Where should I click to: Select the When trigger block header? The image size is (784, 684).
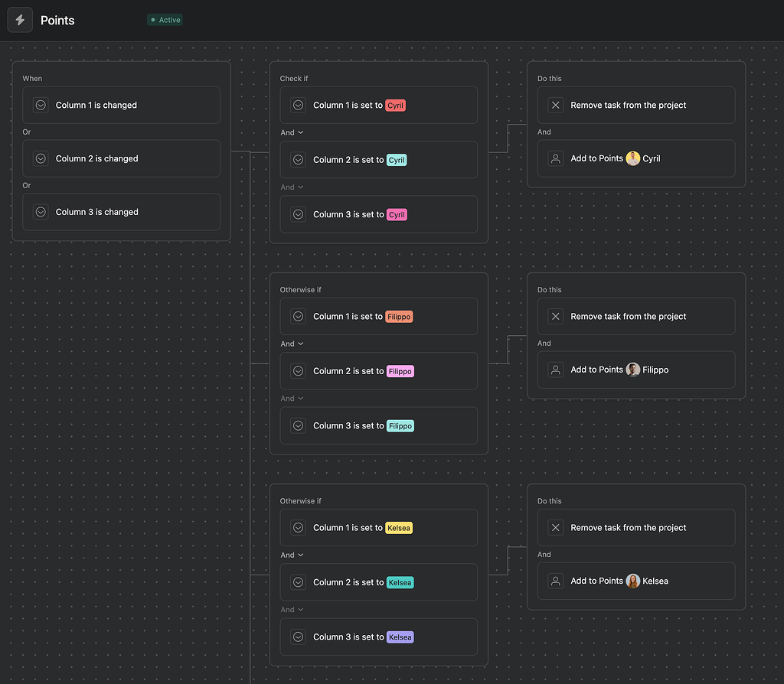coord(32,78)
